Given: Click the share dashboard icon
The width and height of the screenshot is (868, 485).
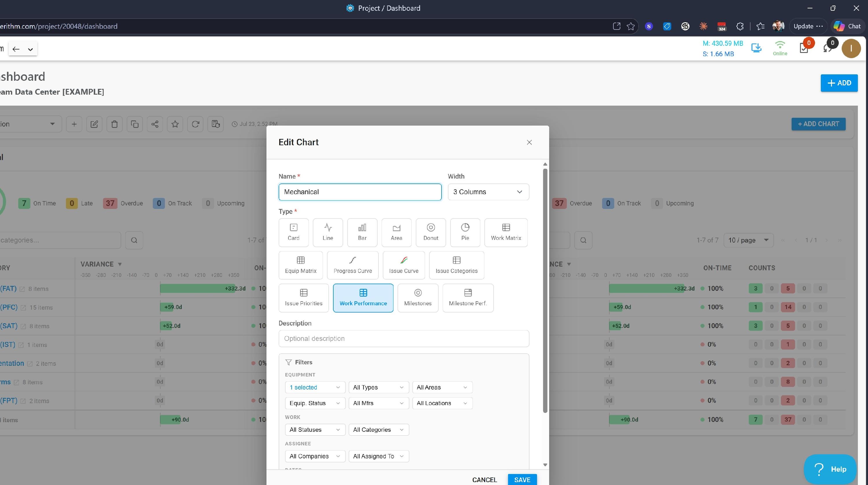Looking at the screenshot, I should click(x=155, y=124).
